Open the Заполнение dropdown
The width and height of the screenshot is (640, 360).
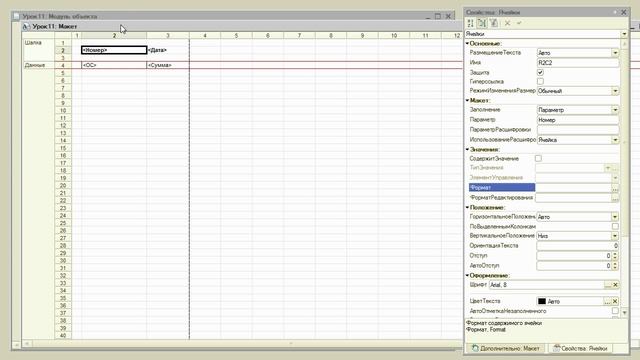[x=615, y=110]
